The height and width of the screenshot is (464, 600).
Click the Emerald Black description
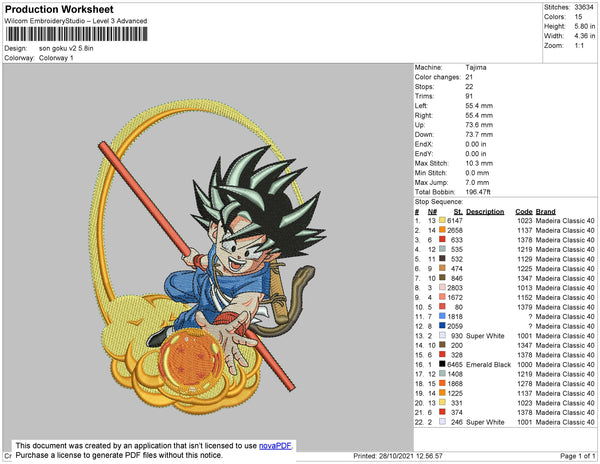click(488, 365)
